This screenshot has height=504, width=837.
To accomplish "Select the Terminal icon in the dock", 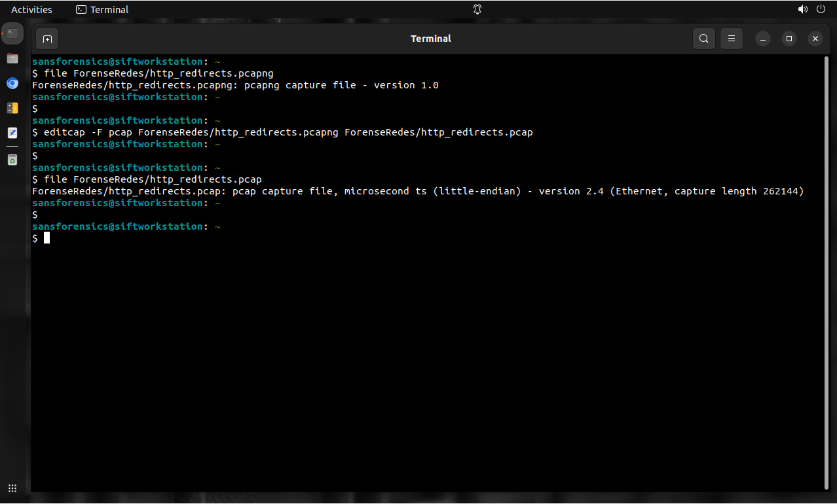I will 12,33.
